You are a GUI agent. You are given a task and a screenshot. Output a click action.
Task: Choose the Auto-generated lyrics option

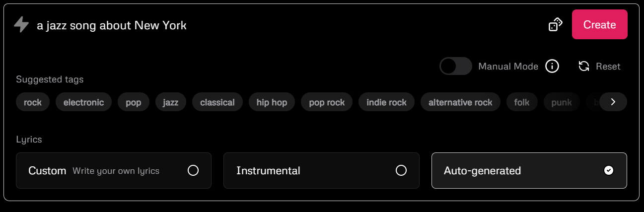[529, 170]
